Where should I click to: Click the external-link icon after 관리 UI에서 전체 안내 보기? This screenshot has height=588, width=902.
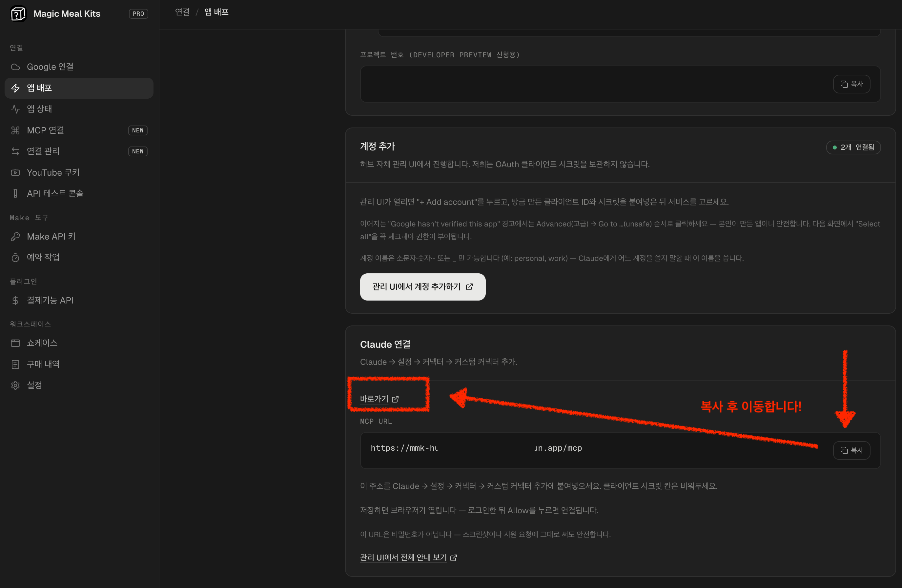[x=454, y=558]
